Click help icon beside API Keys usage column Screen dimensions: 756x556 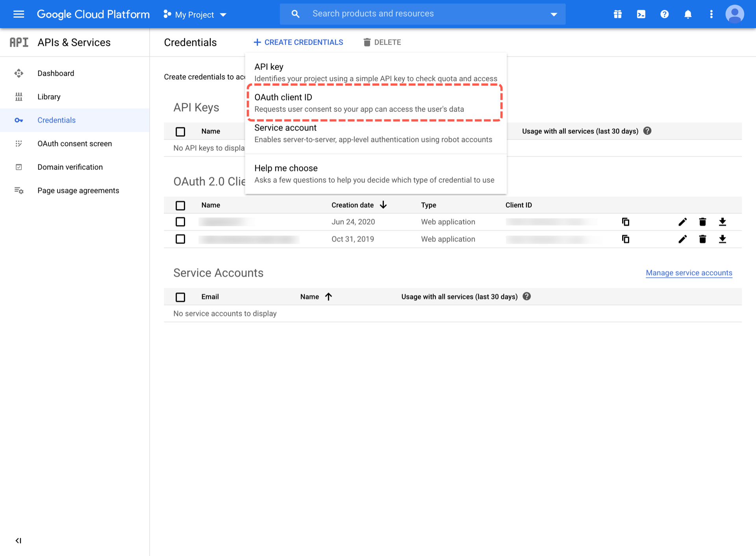(647, 131)
